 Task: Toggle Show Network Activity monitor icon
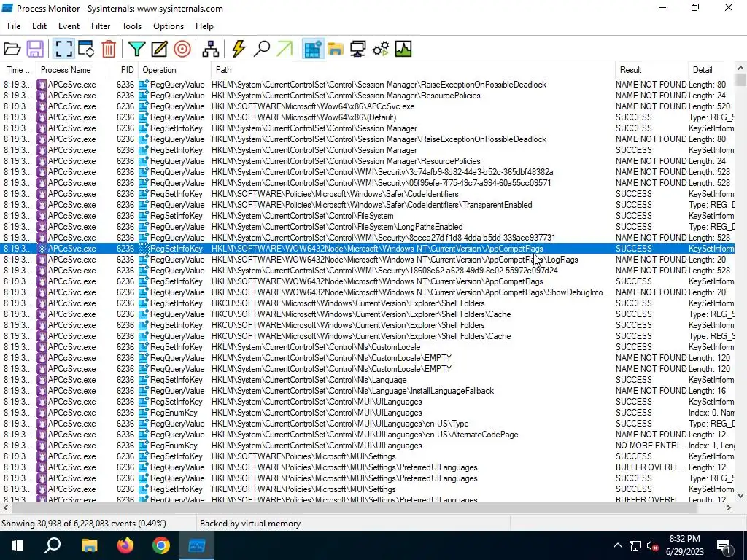tap(357, 49)
